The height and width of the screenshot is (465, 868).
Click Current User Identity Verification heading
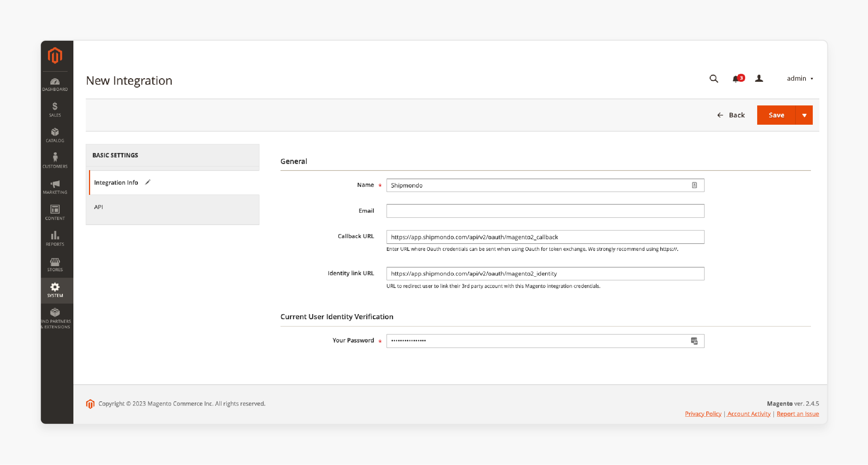337,317
